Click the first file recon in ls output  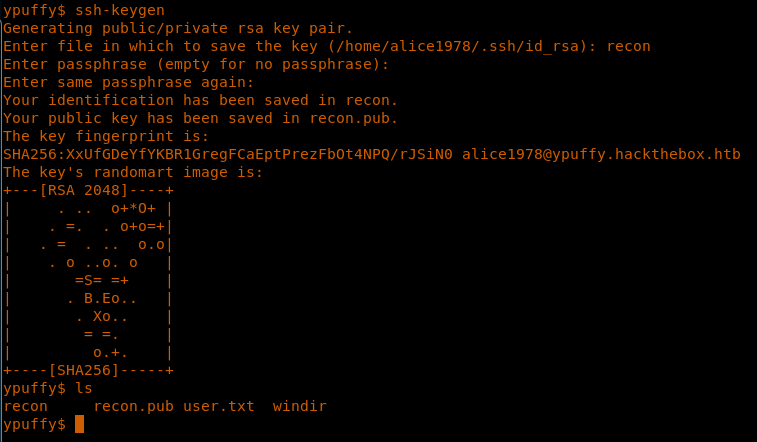(25, 406)
